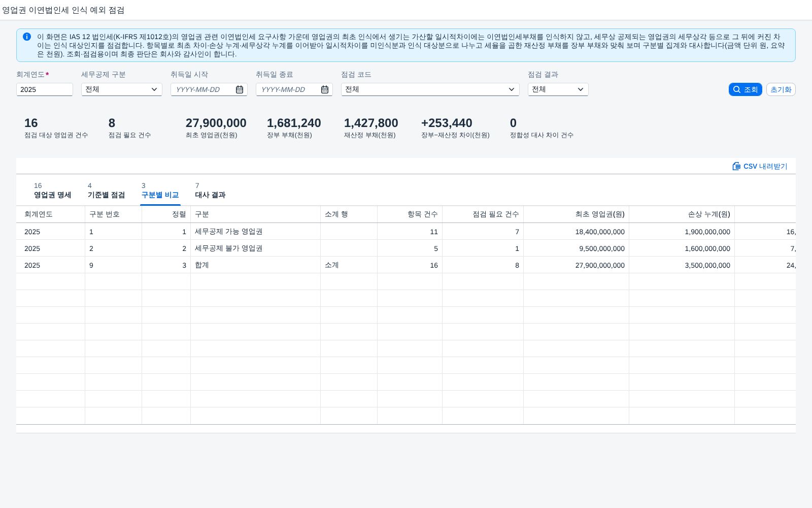This screenshot has height=508, width=812.
Task: Click the 정합성 대사 차이 건수 KPI value 0
Action: point(513,123)
